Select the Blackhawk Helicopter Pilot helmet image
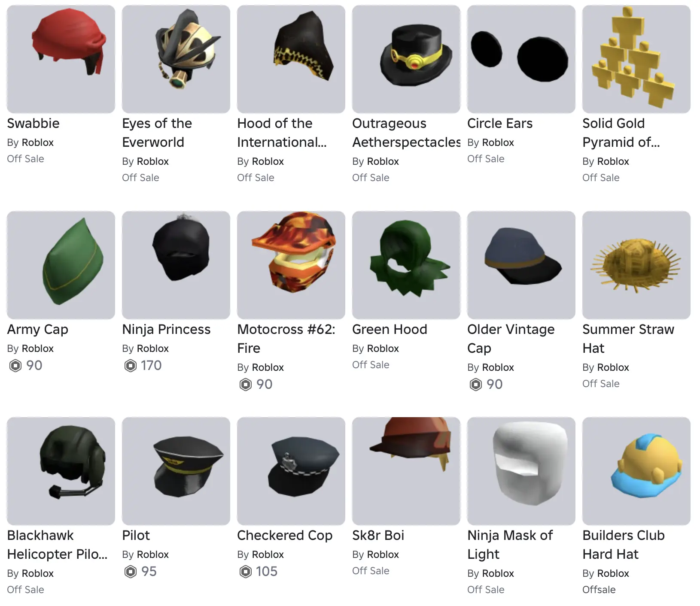Screen dimensions: 700x606 [61, 471]
